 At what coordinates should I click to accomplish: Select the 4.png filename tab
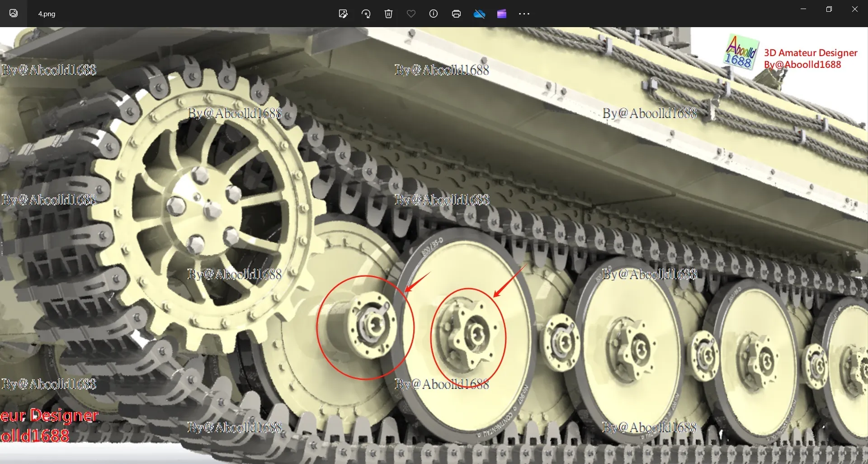click(47, 14)
